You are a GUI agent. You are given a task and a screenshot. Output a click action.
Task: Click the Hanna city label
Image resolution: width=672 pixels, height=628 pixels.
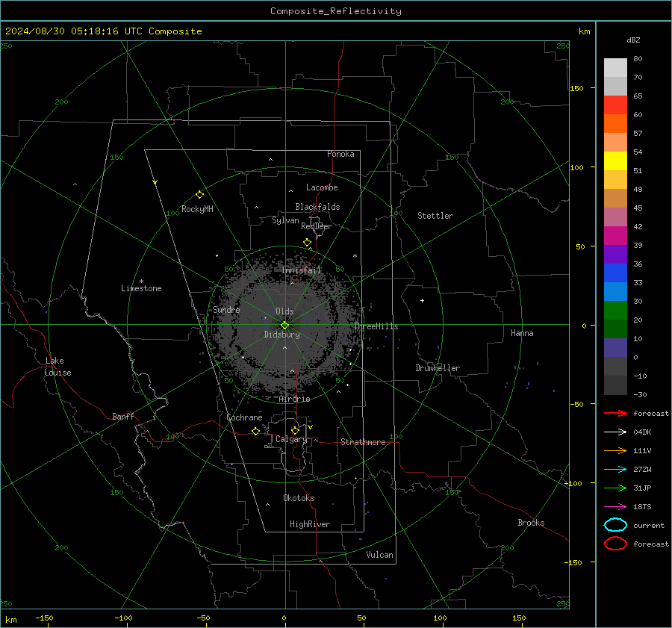[522, 333]
